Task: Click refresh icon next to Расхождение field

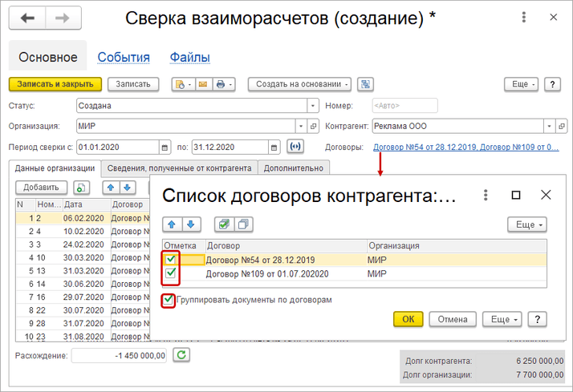Action: click(x=182, y=355)
